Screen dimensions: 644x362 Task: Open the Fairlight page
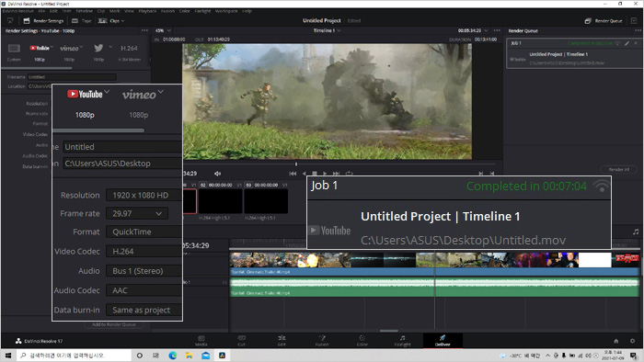click(403, 340)
